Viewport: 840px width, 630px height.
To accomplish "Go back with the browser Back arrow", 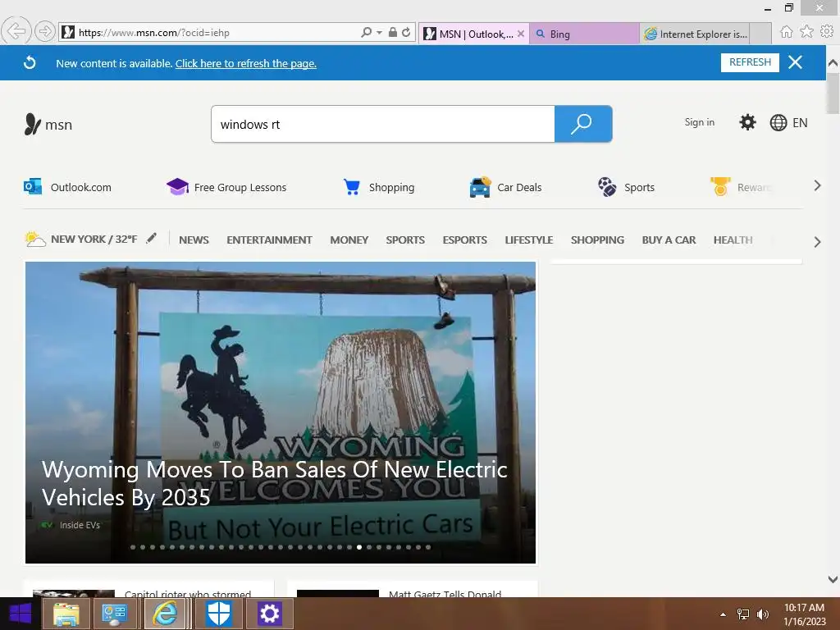I will point(16,31).
